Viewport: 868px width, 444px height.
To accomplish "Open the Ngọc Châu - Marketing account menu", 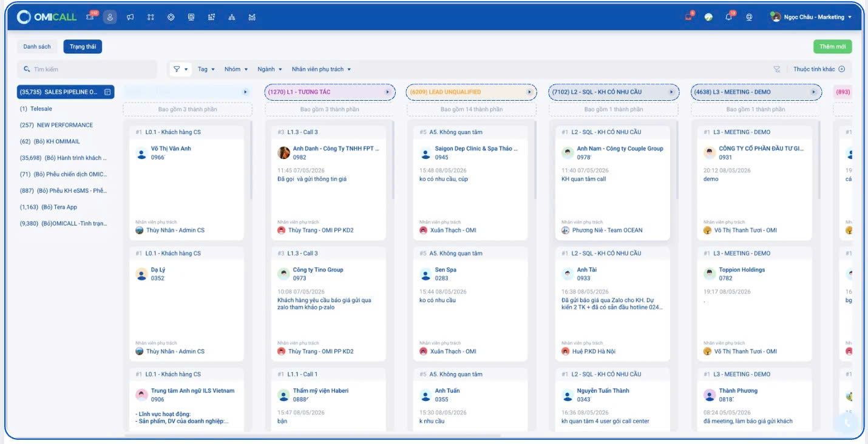I will 810,17.
